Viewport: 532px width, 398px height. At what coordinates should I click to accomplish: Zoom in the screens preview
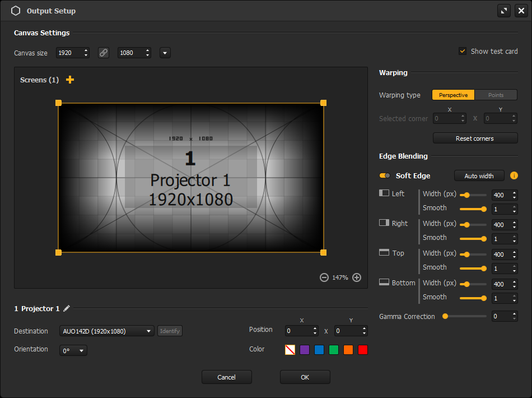tap(357, 277)
